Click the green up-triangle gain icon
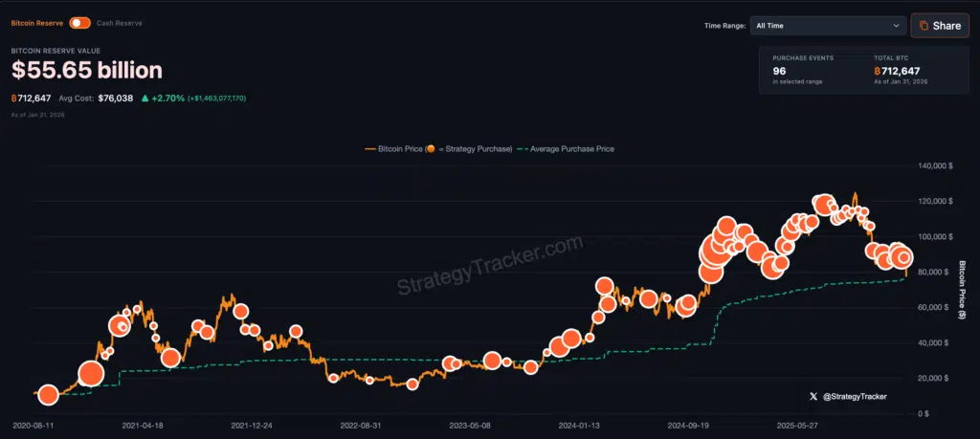 tap(145, 98)
